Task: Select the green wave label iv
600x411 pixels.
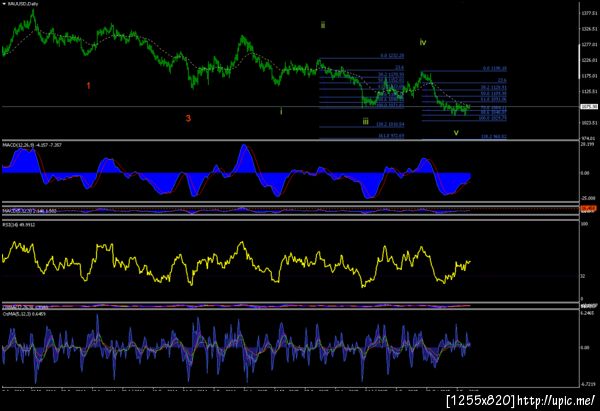Action: point(423,42)
